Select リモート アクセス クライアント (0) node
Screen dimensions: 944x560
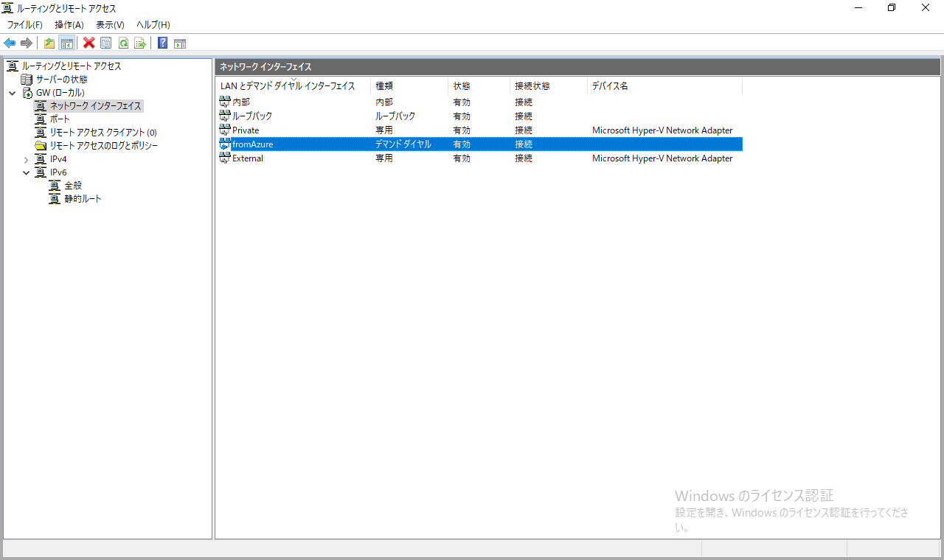pos(103,132)
